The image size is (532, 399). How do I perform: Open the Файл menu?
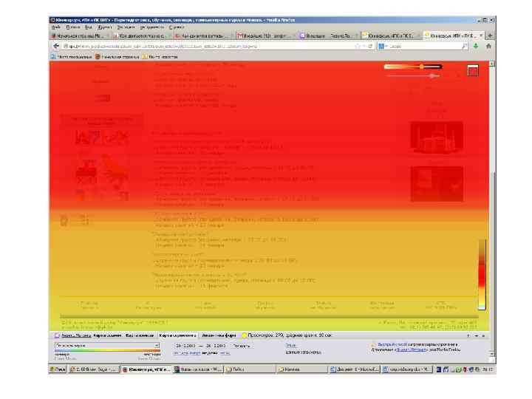(x=56, y=27)
